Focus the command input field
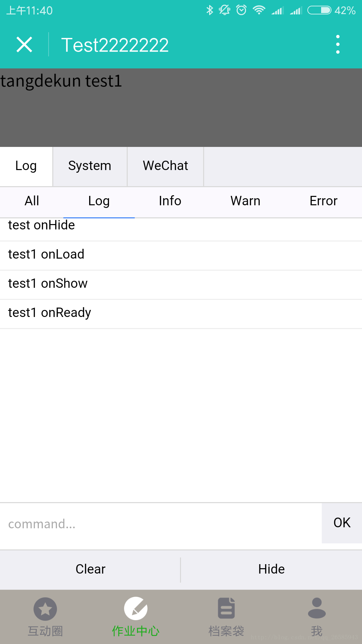Image resolution: width=362 pixels, height=644 pixels. coord(161,524)
